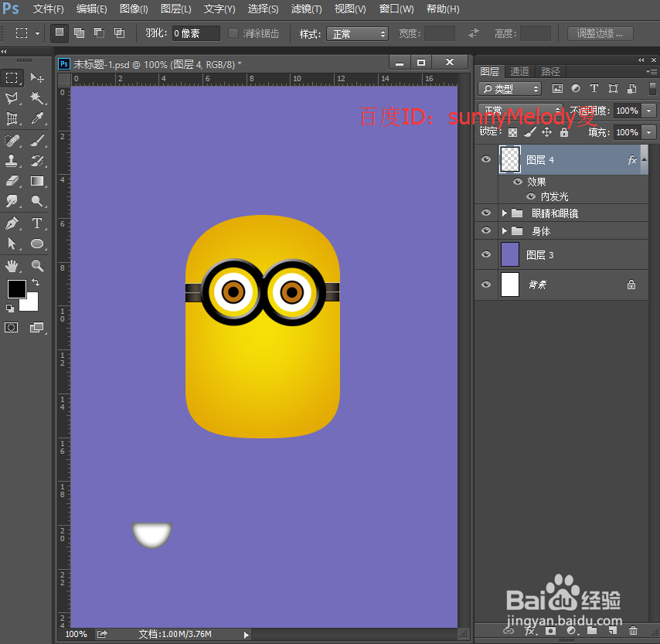Click Add to Selection mode button
The height and width of the screenshot is (644, 660).
tap(79, 32)
